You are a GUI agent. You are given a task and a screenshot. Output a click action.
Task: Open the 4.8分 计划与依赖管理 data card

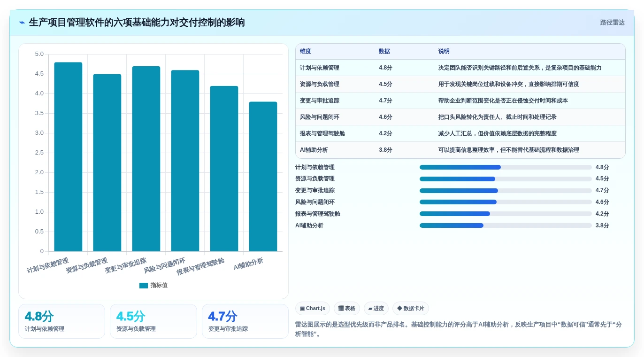[61, 321]
